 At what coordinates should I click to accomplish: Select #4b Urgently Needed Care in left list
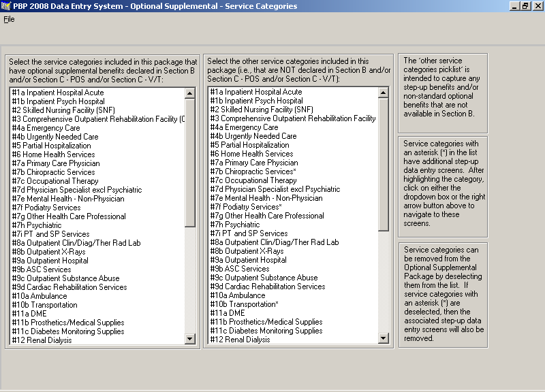(x=97, y=137)
